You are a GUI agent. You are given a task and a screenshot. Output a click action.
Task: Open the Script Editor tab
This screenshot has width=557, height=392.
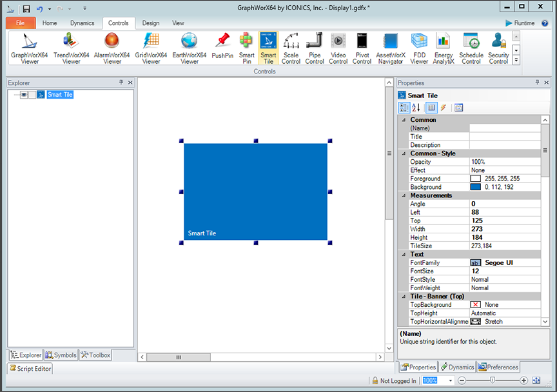click(x=30, y=369)
